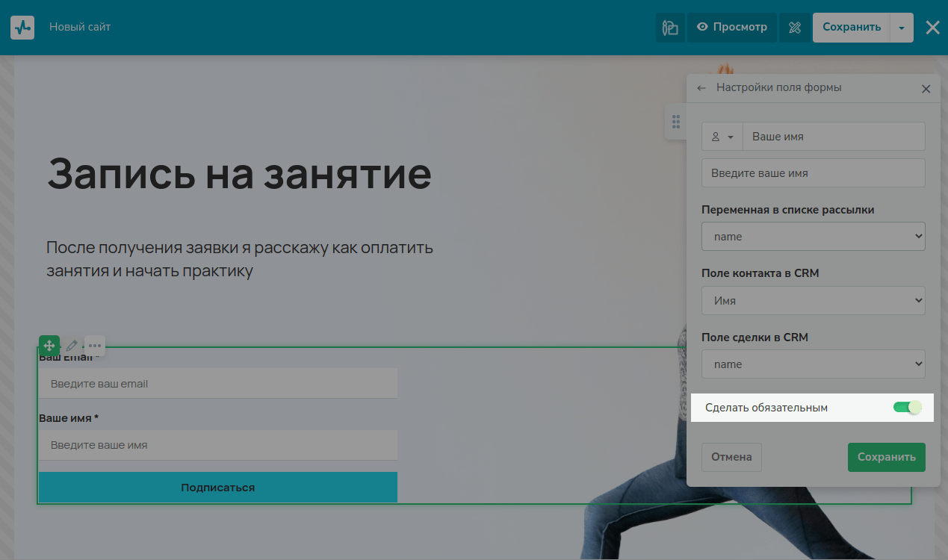Open the field type selector with person icon
948x560 pixels.
pos(722,137)
